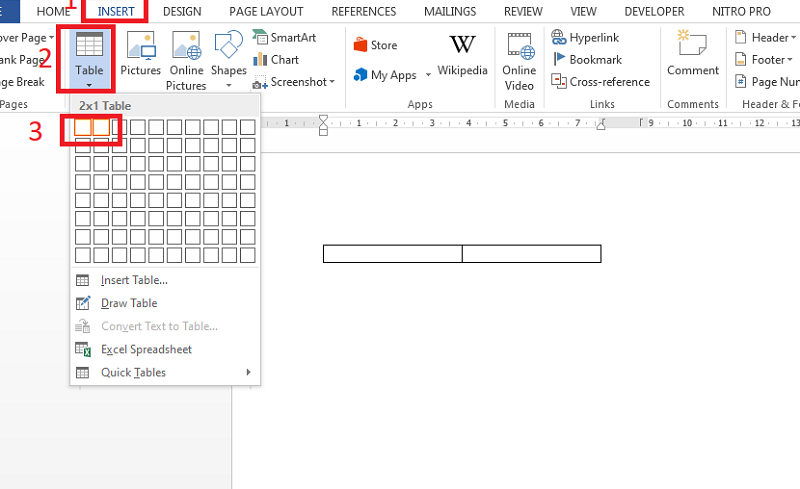This screenshot has height=489, width=800.
Task: Click the Draw Table pencil icon
Action: (x=83, y=303)
